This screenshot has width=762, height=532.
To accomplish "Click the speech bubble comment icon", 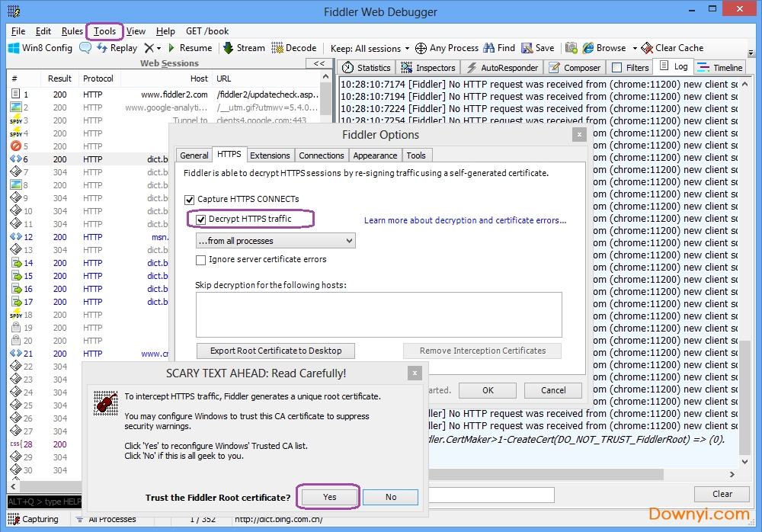I will [x=85, y=48].
